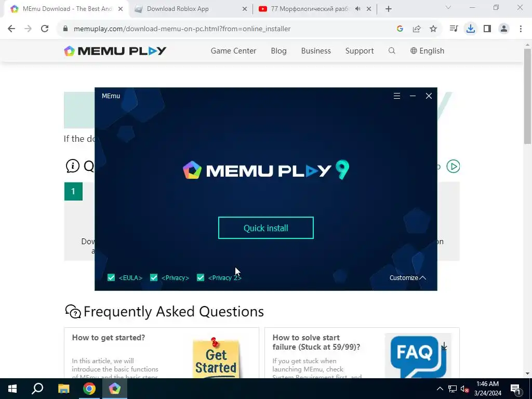Screen dimensions: 532x399
Task: Open Chrome downloads icon in toolbar
Action: [x=470, y=29]
